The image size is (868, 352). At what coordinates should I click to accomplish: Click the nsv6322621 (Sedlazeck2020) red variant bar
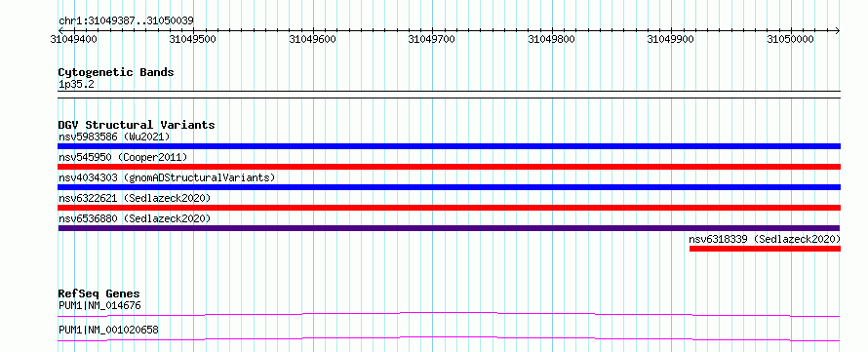(x=449, y=208)
